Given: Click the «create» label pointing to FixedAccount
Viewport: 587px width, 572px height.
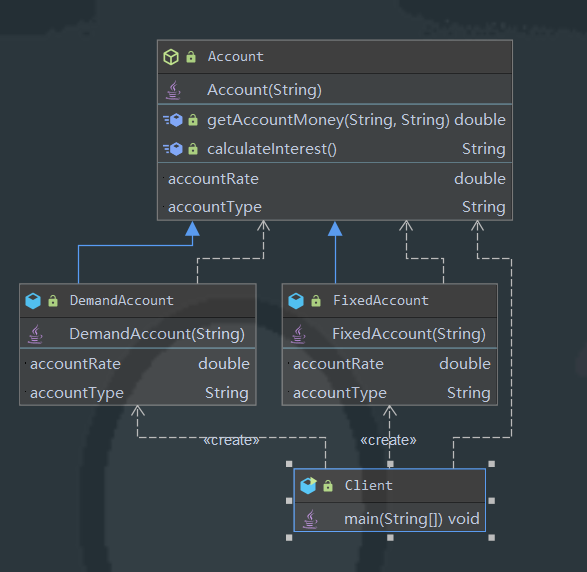Looking at the screenshot, I should tap(388, 440).
